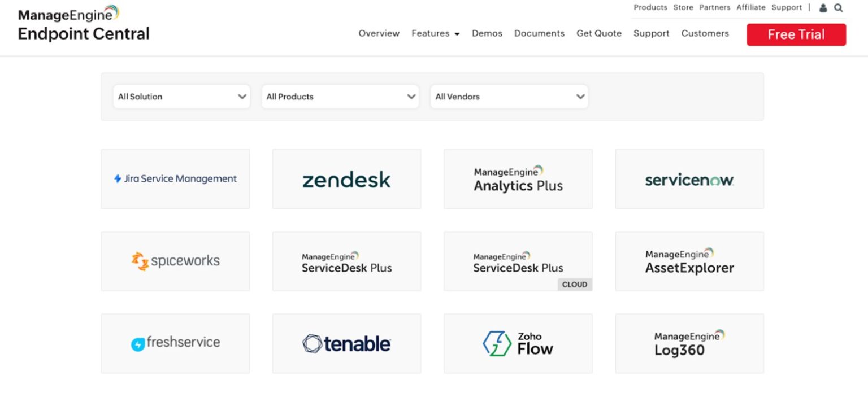Select the ManageEngine Analytics Plus integration
Viewport: 868px width, 393px height.
518,178
